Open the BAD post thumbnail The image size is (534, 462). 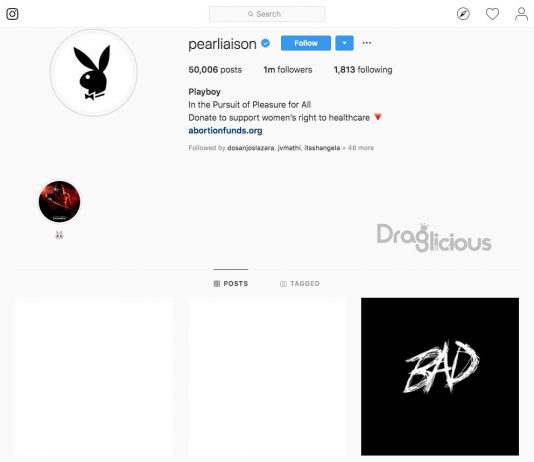pos(440,377)
